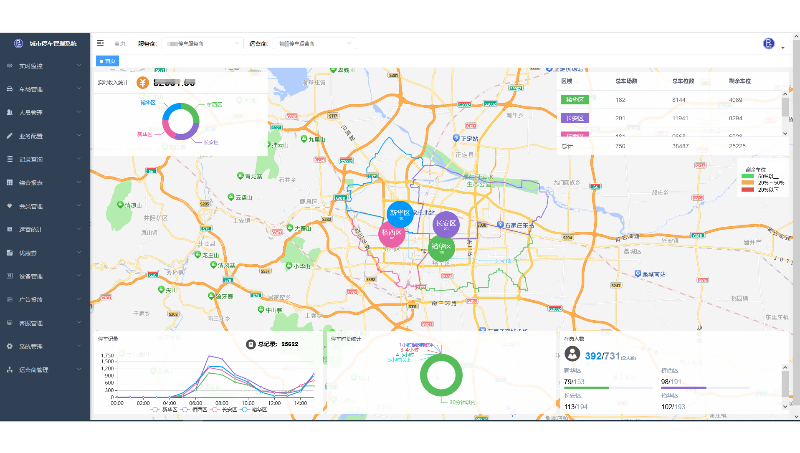800x453 pixels.
Task: Expand chevron of the table-grid sidebar item
Action: coord(79,182)
